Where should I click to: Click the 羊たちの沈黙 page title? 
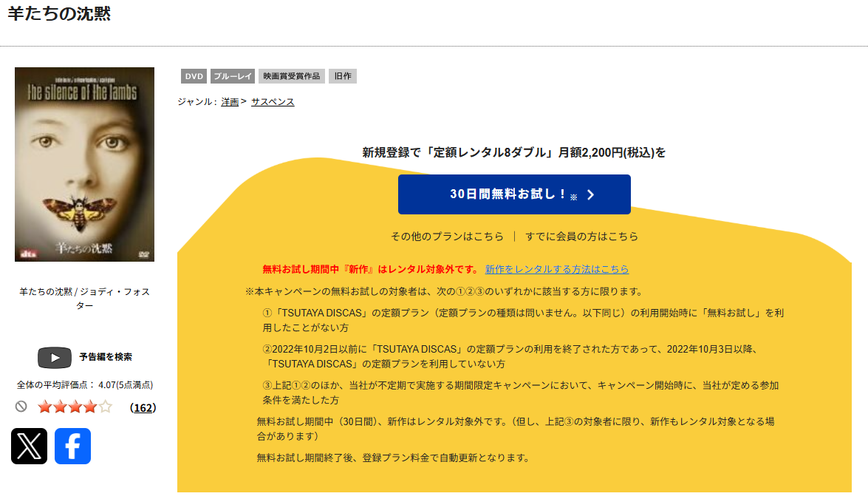[x=59, y=14]
